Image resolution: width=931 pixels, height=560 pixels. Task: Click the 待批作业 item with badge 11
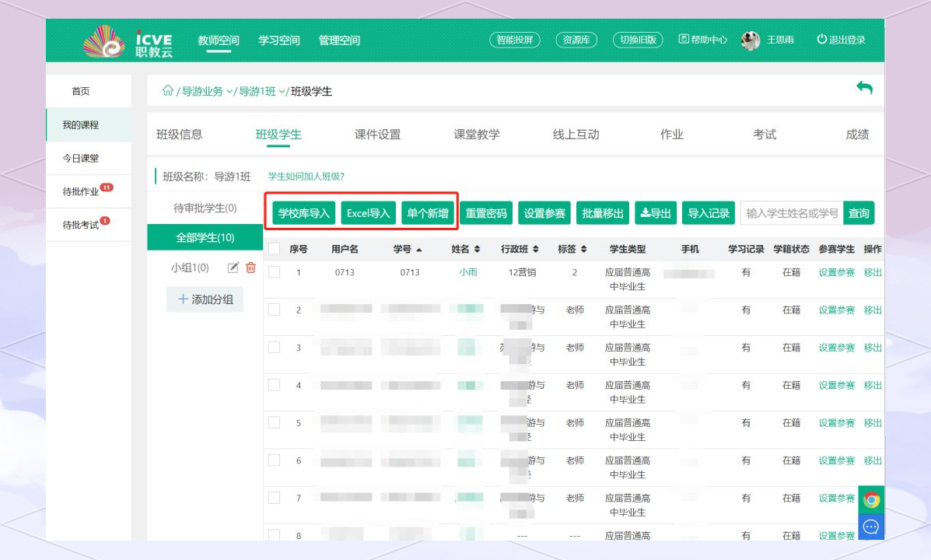(88, 191)
